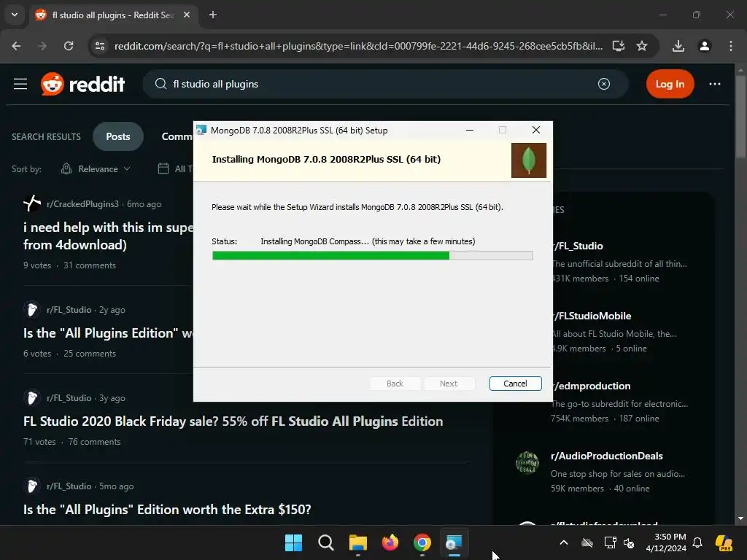Open the tab search dropdown arrow in Chrome
747x560 pixels.
15,15
